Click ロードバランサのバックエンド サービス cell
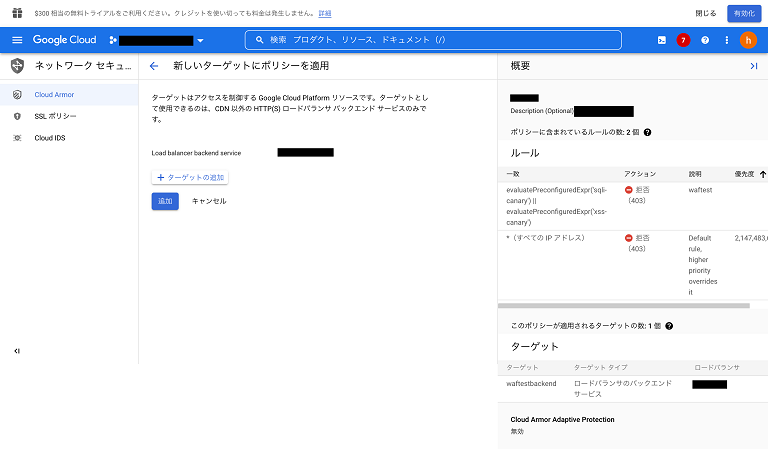Image resolution: width=768 pixels, height=449 pixels. coord(623,389)
